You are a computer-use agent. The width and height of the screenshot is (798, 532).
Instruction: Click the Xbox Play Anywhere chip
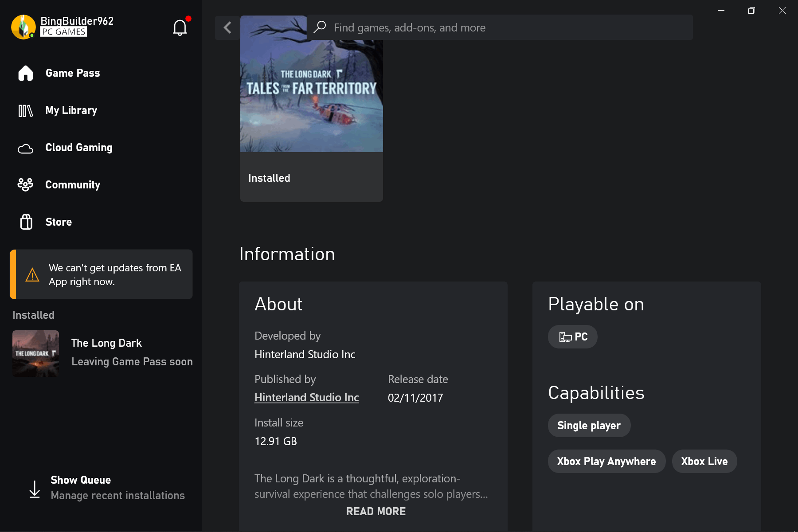(606, 462)
